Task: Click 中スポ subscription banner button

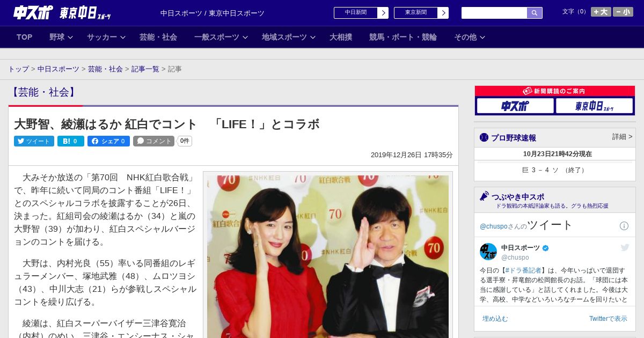Action: point(515,106)
